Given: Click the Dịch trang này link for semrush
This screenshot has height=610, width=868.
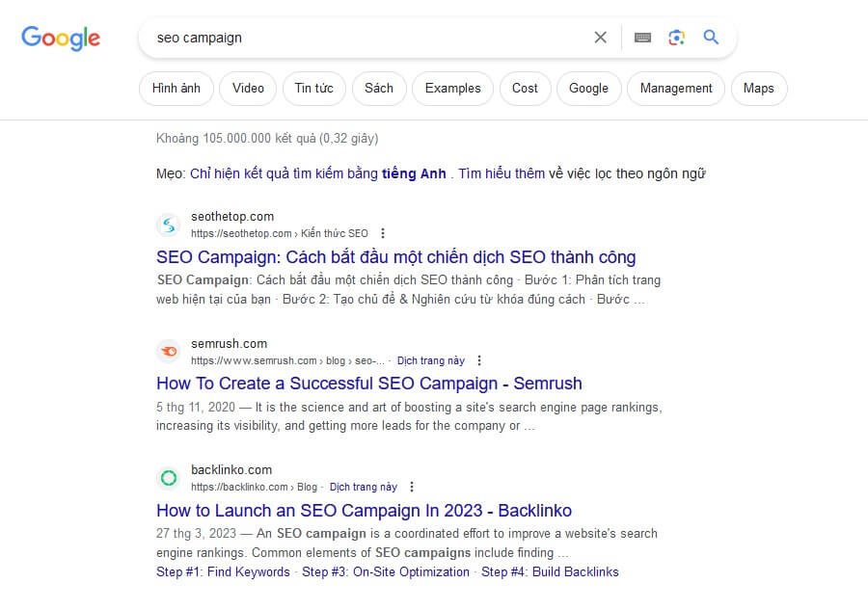Looking at the screenshot, I should (x=431, y=360).
